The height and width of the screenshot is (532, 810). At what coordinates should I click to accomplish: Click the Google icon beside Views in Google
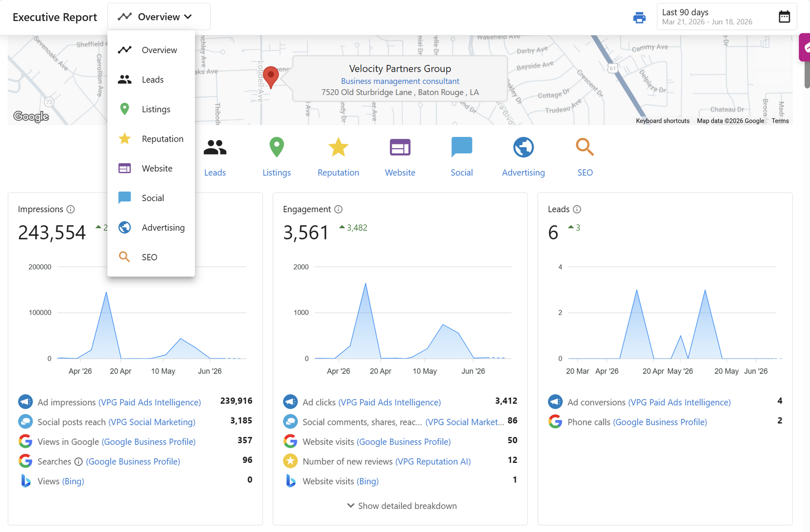[x=25, y=441]
